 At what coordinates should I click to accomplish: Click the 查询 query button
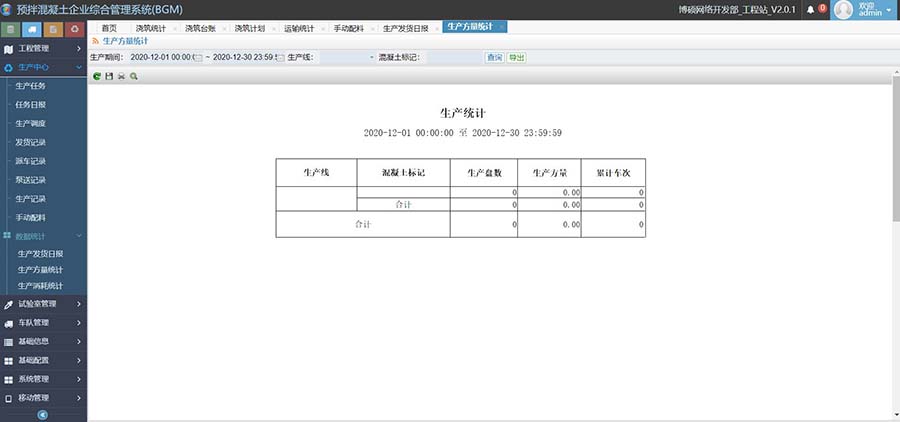[494, 57]
